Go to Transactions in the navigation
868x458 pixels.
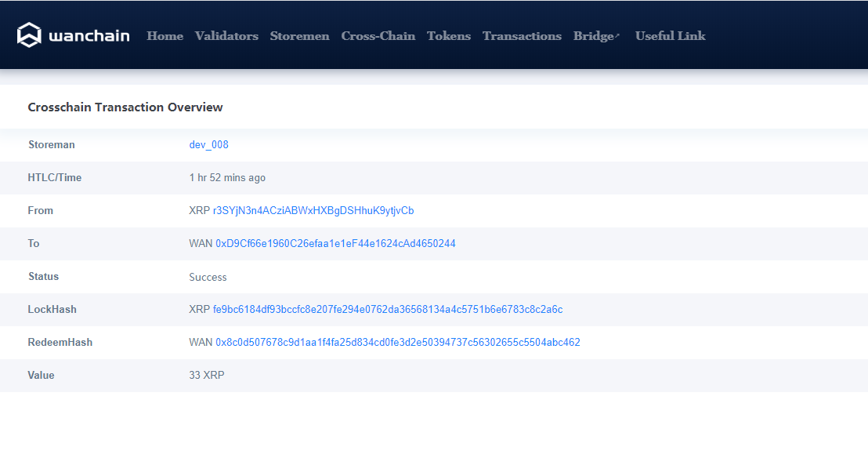522,36
